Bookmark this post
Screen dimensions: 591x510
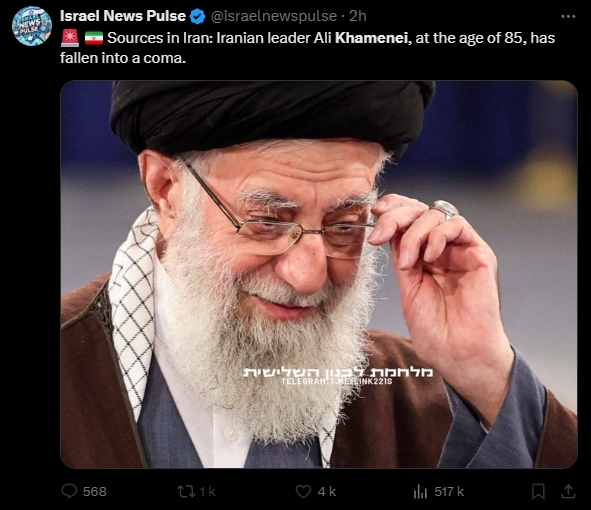[x=538, y=491]
